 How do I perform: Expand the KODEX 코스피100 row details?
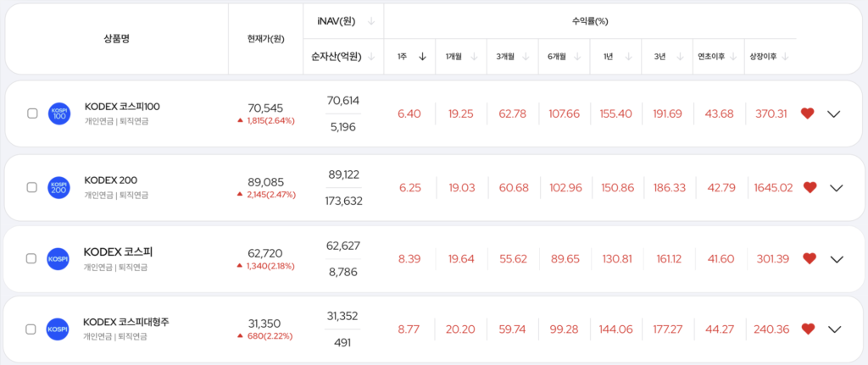tap(833, 113)
